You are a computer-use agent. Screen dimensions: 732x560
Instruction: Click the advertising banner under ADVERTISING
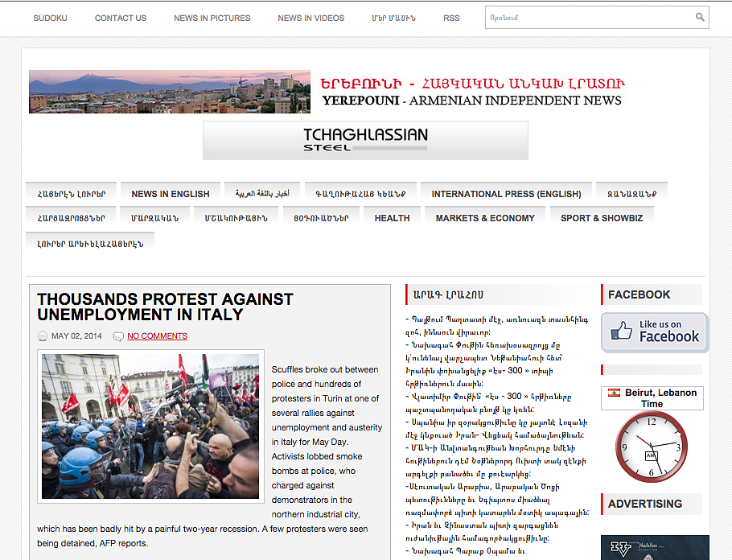point(655,547)
